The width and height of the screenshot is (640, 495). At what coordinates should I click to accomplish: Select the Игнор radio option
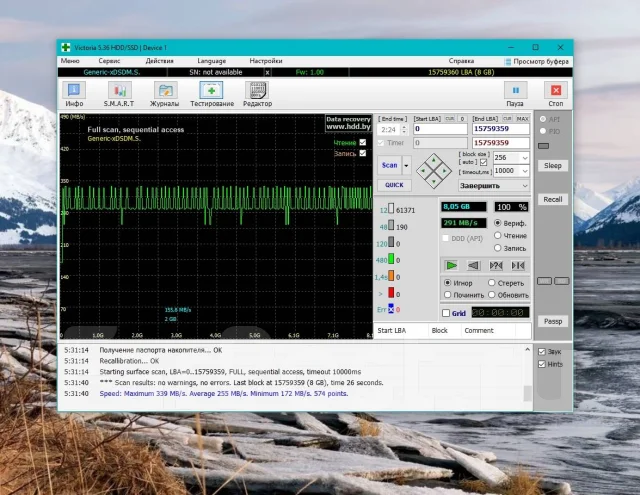pos(447,282)
